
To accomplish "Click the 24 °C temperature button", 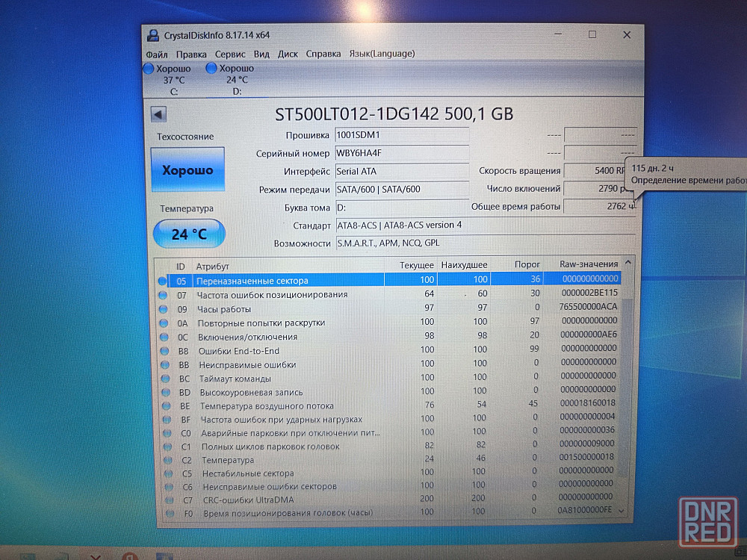I will (x=189, y=234).
